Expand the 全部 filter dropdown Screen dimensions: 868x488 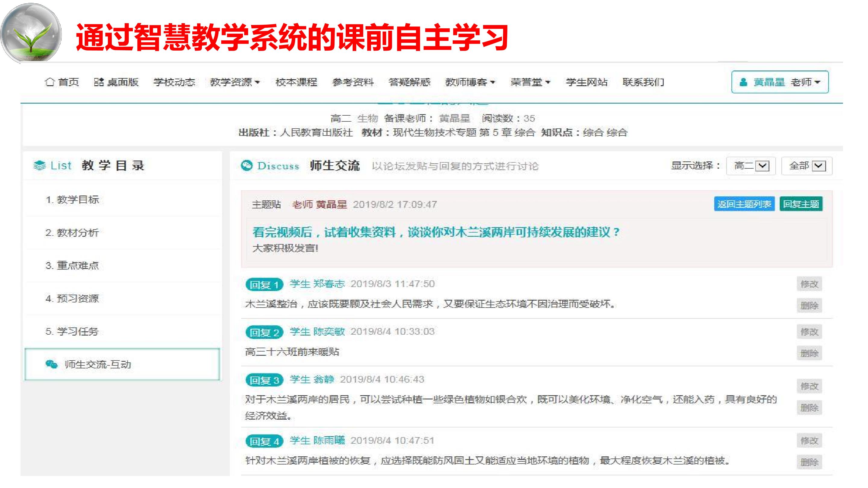(807, 166)
